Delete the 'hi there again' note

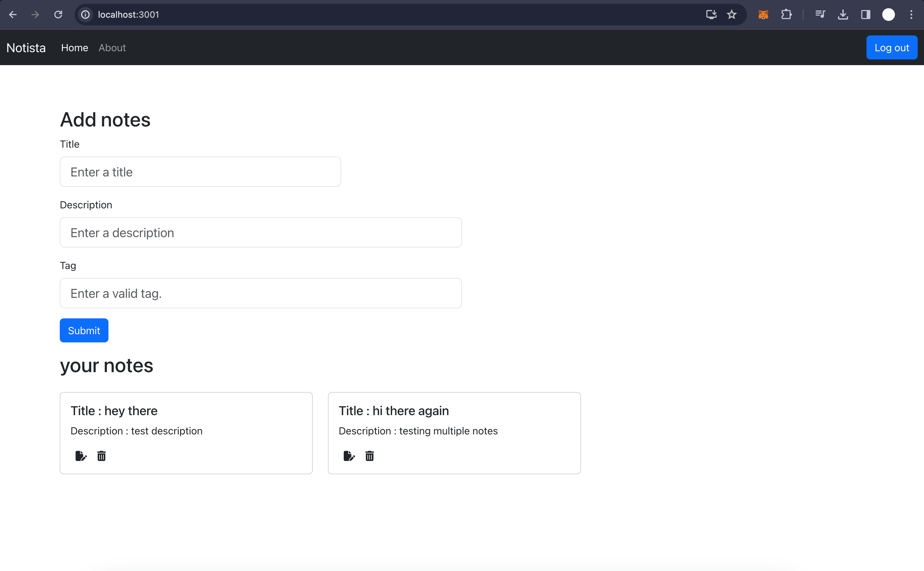click(369, 456)
